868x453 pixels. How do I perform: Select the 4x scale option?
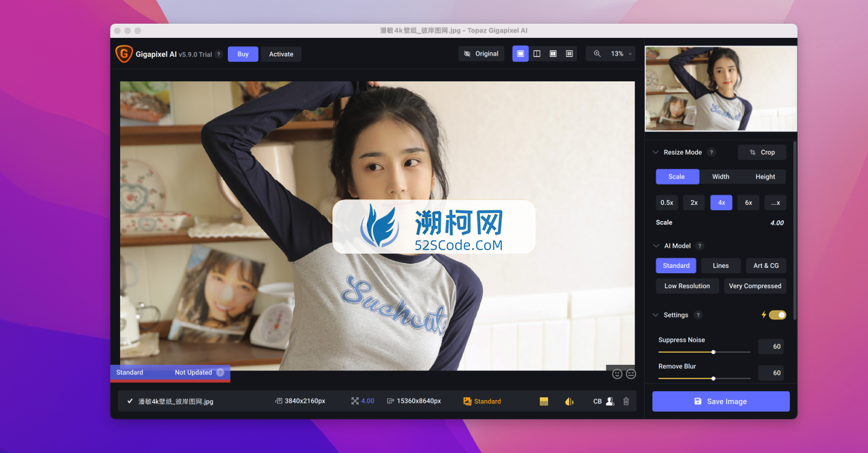click(x=721, y=203)
